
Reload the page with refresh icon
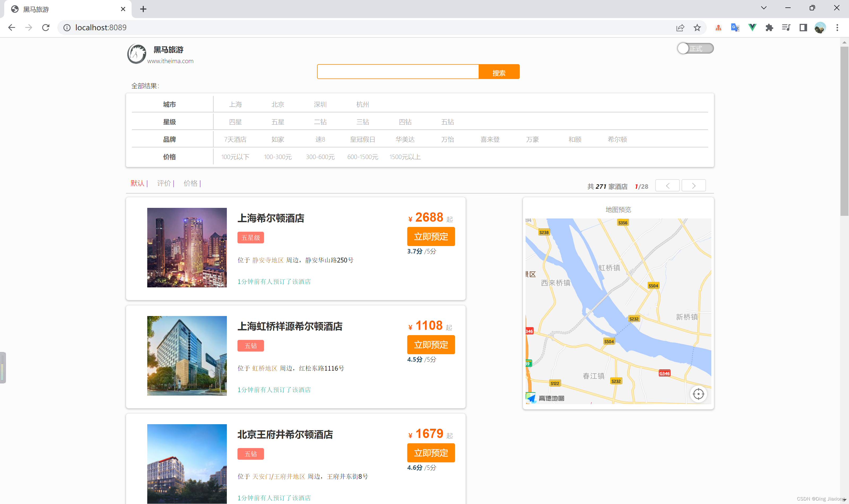pyautogui.click(x=46, y=28)
